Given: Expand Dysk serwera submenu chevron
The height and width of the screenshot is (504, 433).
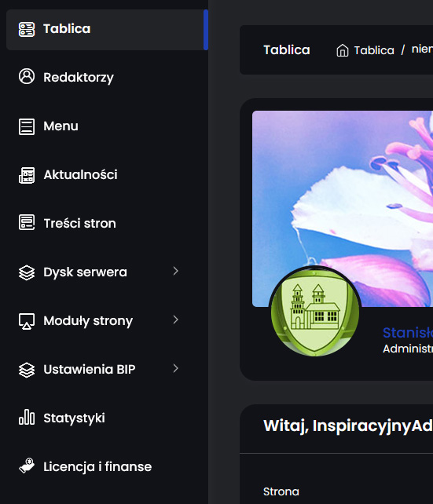Looking at the screenshot, I should click(x=175, y=271).
